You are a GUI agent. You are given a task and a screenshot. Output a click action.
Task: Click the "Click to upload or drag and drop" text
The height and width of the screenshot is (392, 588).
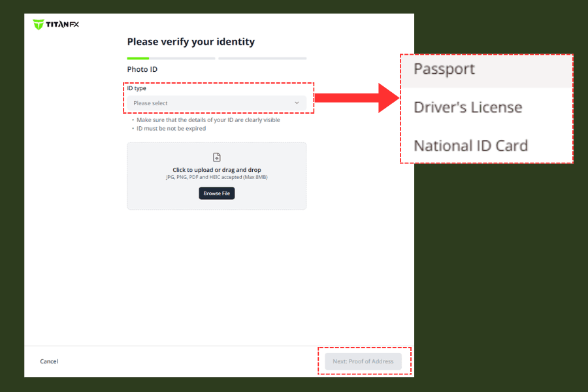tap(217, 170)
